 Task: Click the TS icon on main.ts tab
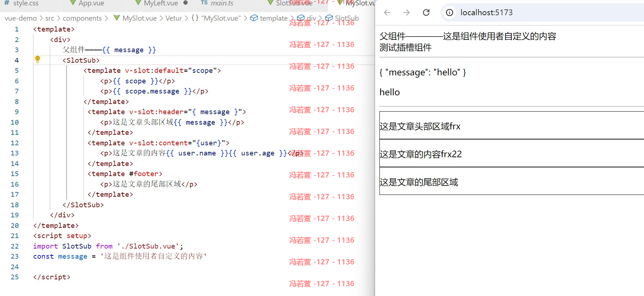[204, 3]
